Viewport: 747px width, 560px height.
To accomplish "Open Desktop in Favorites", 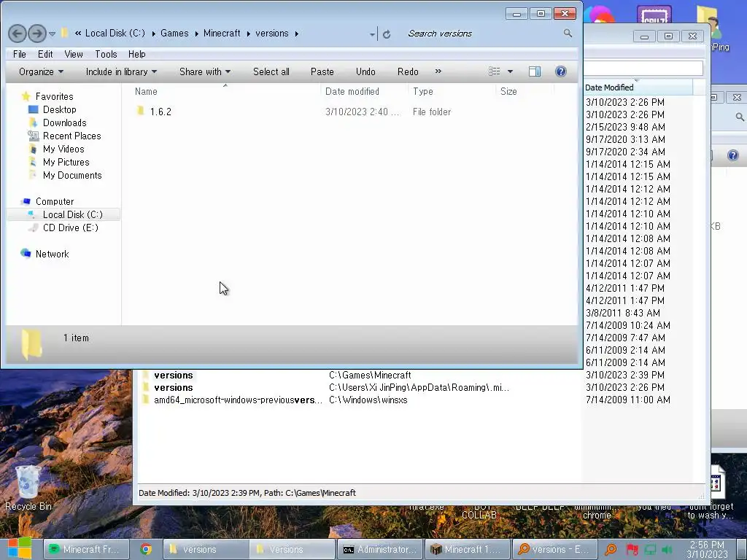I will pos(59,109).
